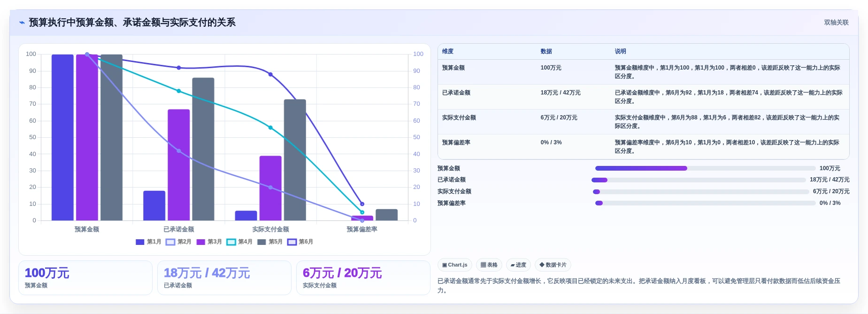The width and height of the screenshot is (868, 314).
Task: Click the 预算偏差率 x-axis label
Action: tap(362, 229)
